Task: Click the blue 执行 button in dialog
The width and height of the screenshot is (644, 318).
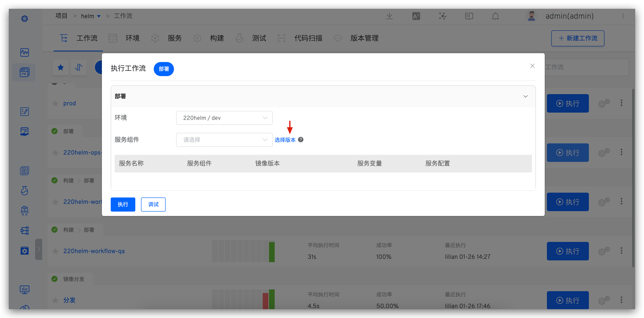Action: pyautogui.click(x=123, y=204)
